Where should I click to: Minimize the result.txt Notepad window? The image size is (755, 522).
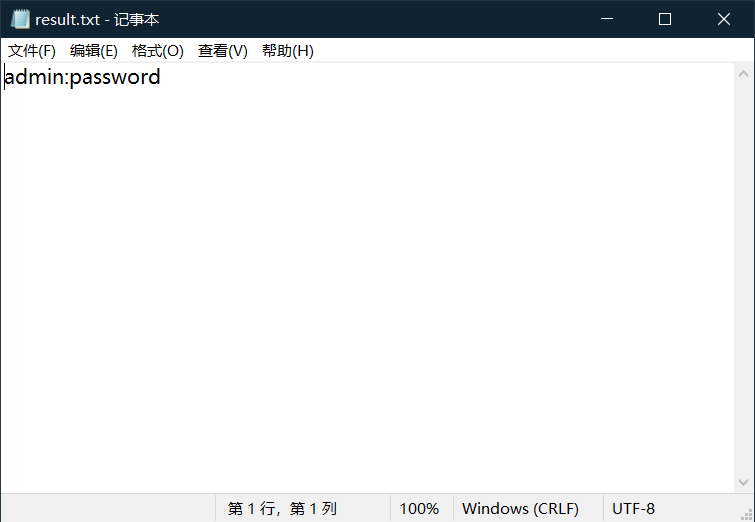click(607, 19)
